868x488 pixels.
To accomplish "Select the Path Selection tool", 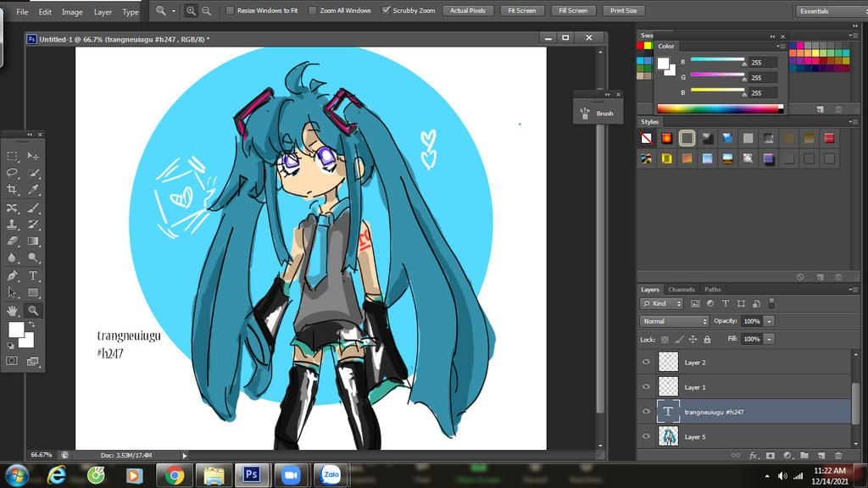I will [12, 292].
